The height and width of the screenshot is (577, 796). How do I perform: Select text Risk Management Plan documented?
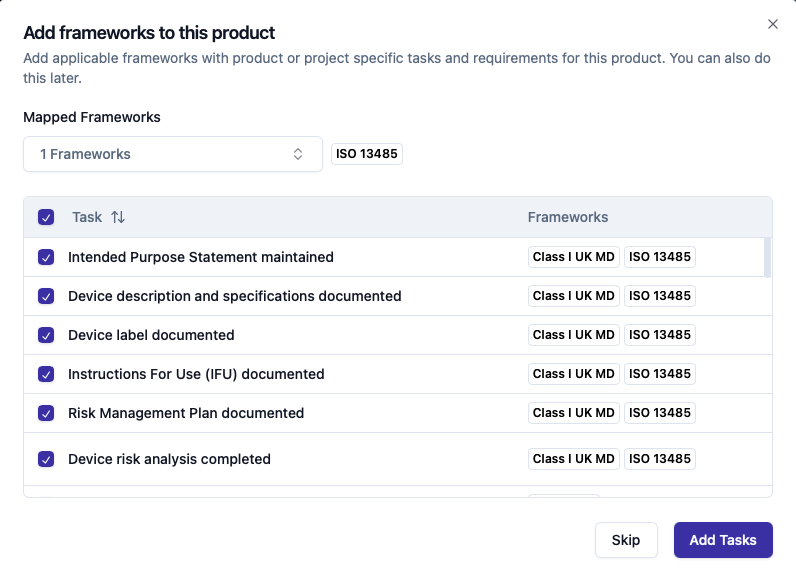(186, 414)
